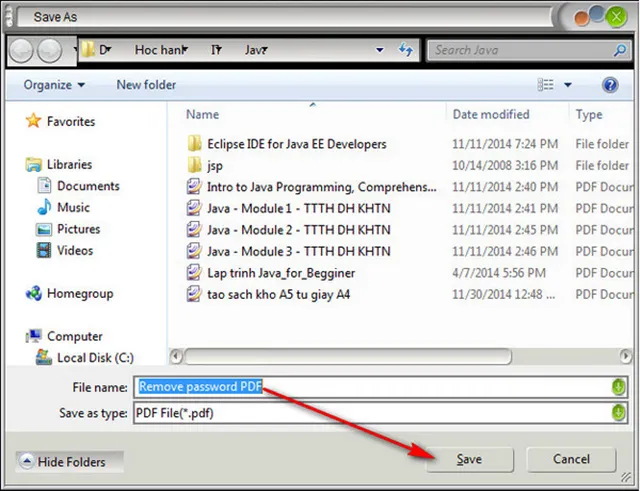Screen dimensions: 640x491
Task: Click the Java Module 2 PDF icon
Action: (194, 229)
